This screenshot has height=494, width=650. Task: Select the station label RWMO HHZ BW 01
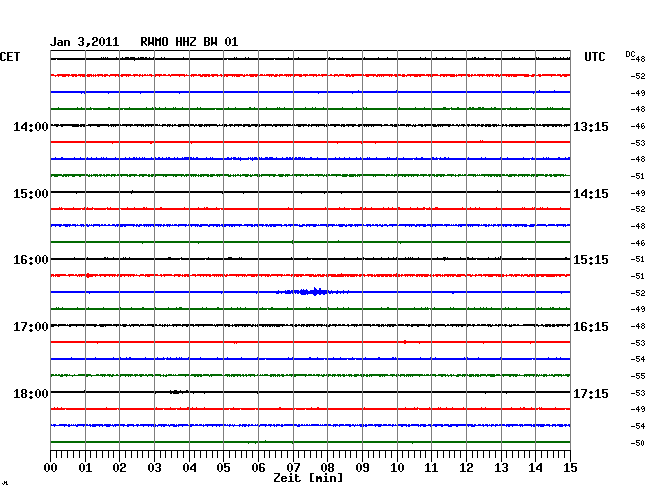pyautogui.click(x=189, y=42)
